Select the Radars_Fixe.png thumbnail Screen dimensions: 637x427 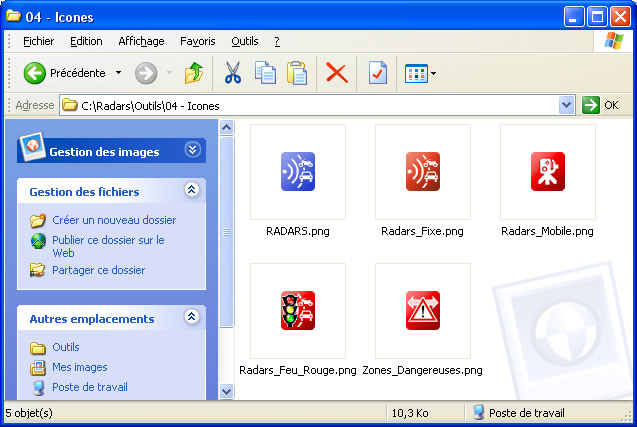[x=422, y=172]
